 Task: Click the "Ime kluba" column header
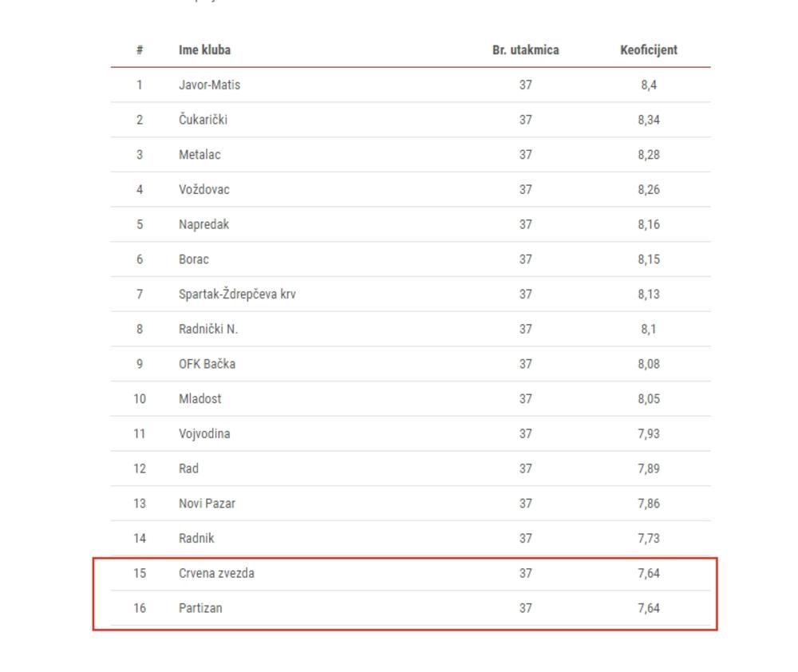click(204, 49)
